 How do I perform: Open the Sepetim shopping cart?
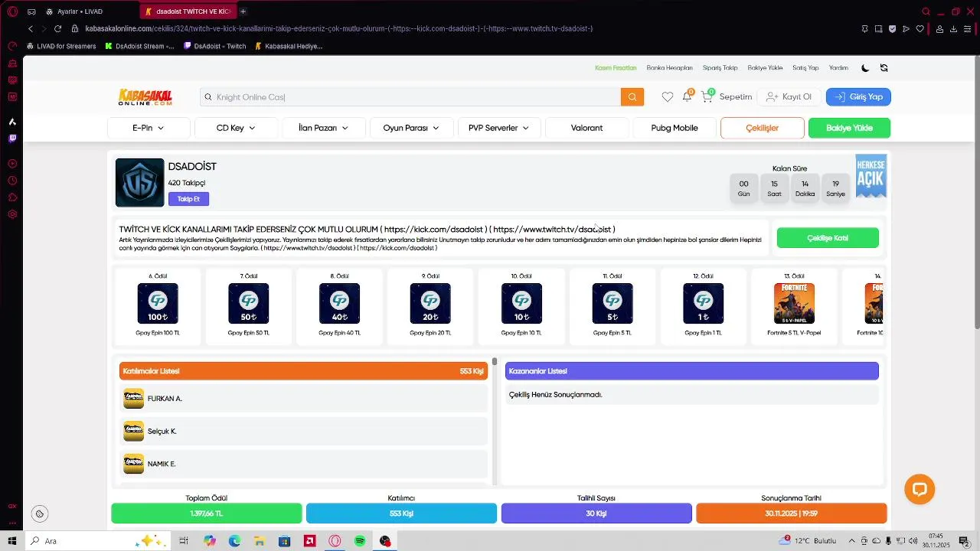[x=727, y=97]
